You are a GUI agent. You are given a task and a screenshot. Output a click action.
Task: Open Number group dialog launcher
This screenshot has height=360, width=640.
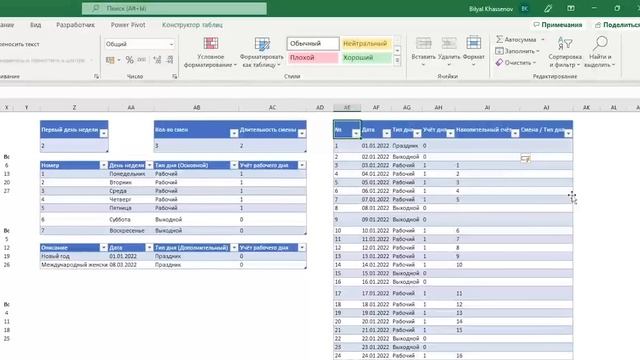[175, 76]
